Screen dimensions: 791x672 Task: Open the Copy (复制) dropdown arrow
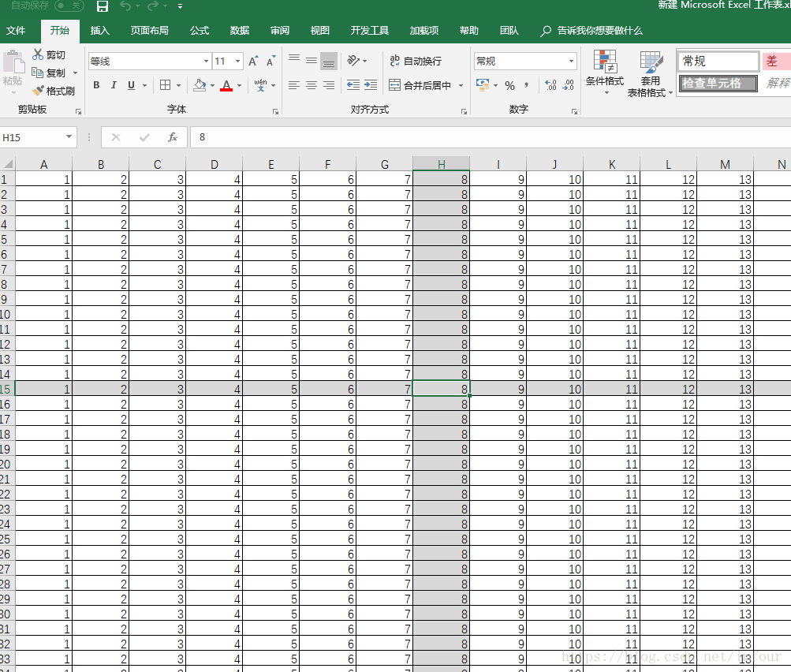(x=75, y=73)
